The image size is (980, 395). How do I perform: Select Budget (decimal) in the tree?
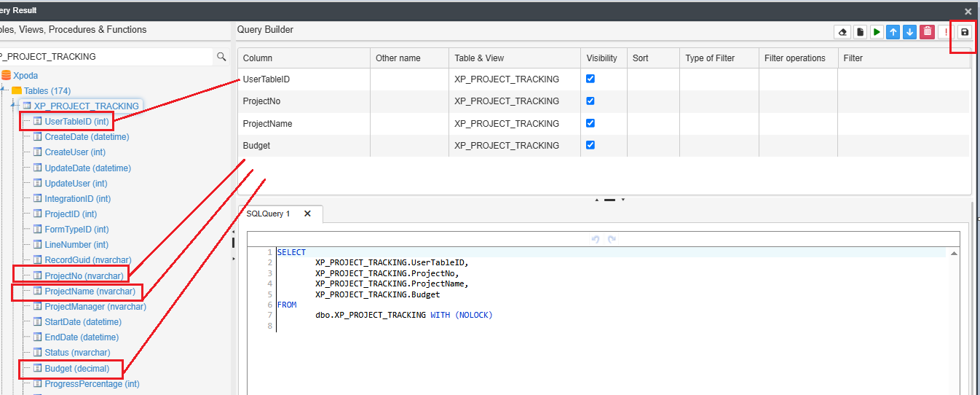(77, 368)
